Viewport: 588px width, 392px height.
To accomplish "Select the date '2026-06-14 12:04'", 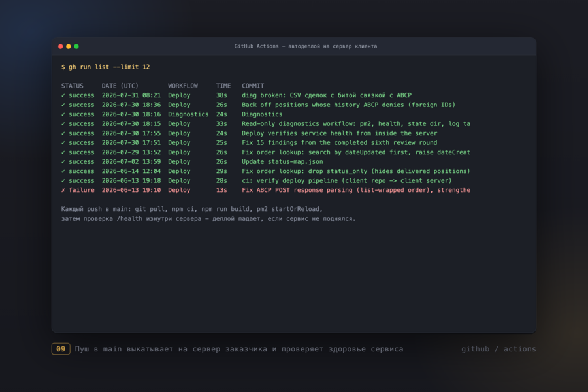I will click(131, 171).
